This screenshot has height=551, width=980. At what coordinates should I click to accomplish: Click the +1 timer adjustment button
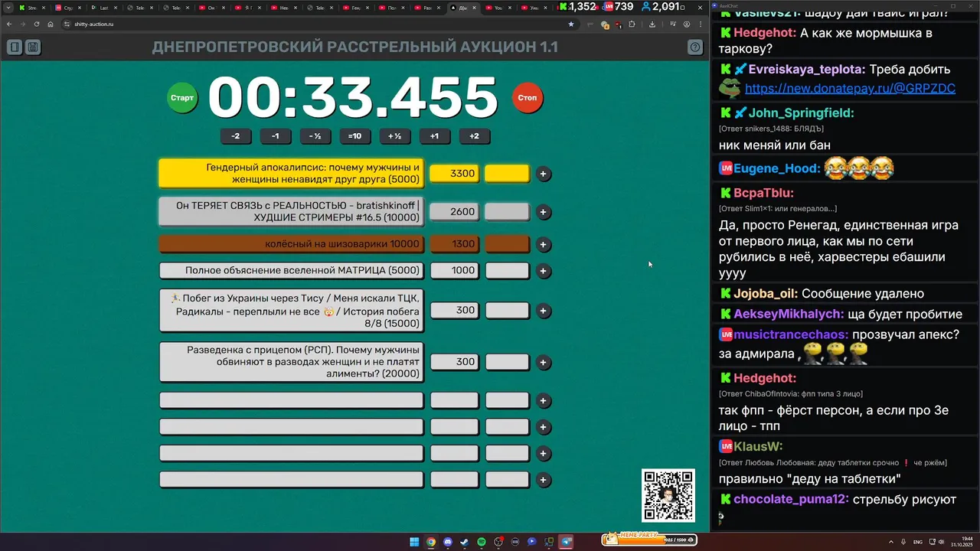pyautogui.click(x=435, y=136)
